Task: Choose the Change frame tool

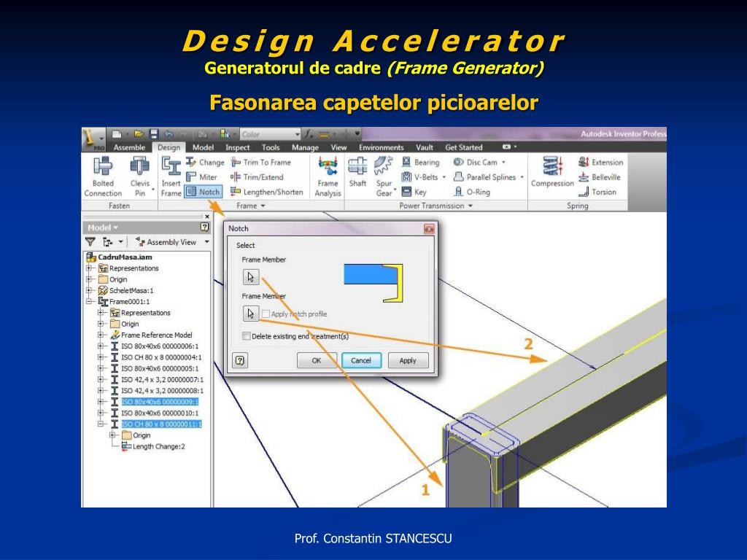Action: [205, 163]
